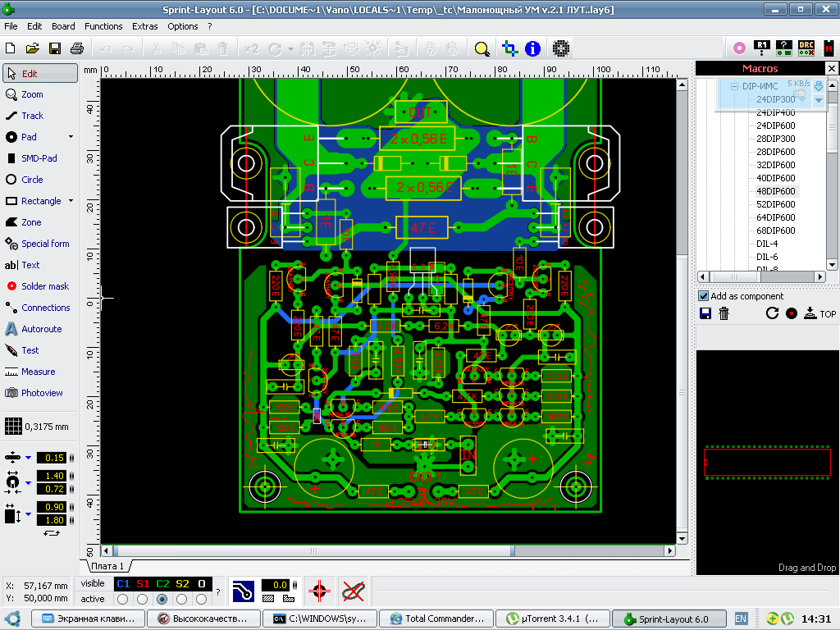Toggle visibility of the C1 layer
This screenshot has height=630, width=840.
[x=123, y=584]
